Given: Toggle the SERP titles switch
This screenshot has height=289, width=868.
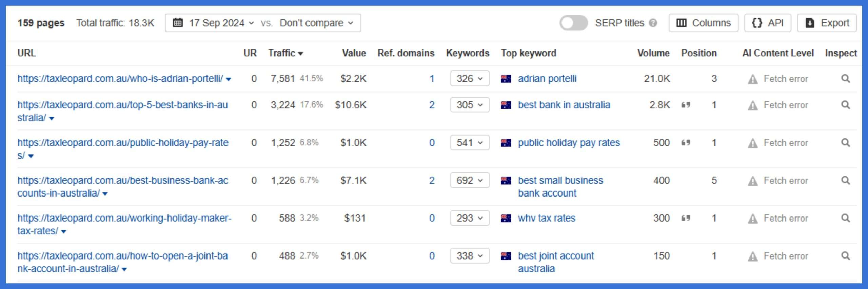Looking at the screenshot, I should (573, 23).
